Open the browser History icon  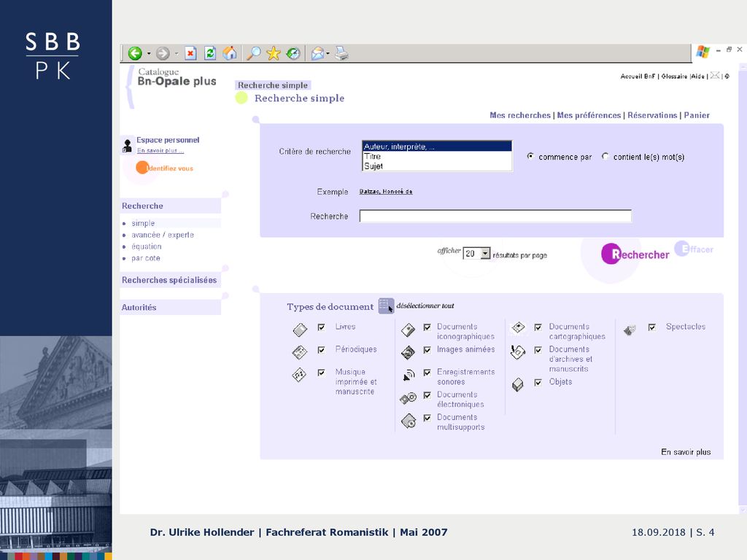pos(293,53)
